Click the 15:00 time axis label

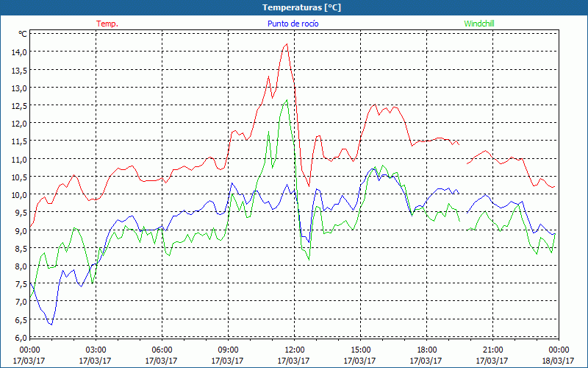click(x=360, y=350)
